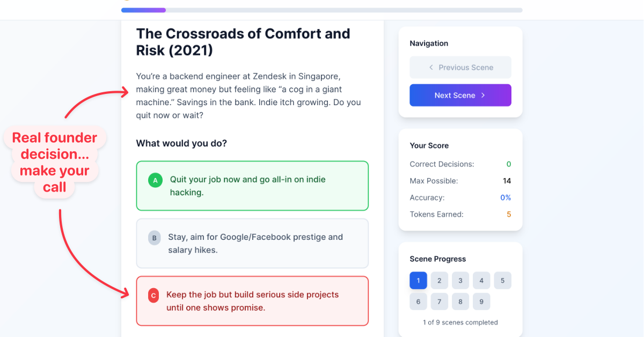Image resolution: width=644 pixels, height=337 pixels.
Task: Go to the Next Scene
Action: pyautogui.click(x=460, y=95)
